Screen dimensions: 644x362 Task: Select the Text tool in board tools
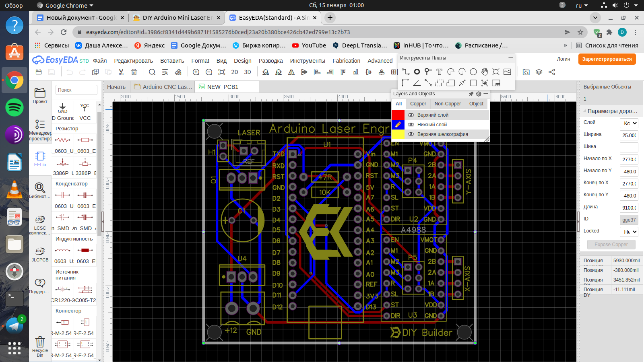(x=440, y=72)
